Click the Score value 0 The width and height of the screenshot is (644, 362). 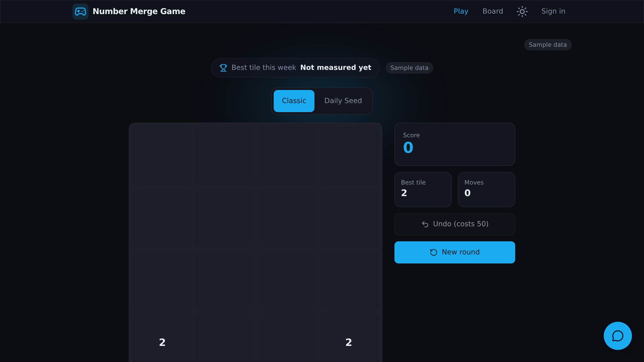pos(408,147)
